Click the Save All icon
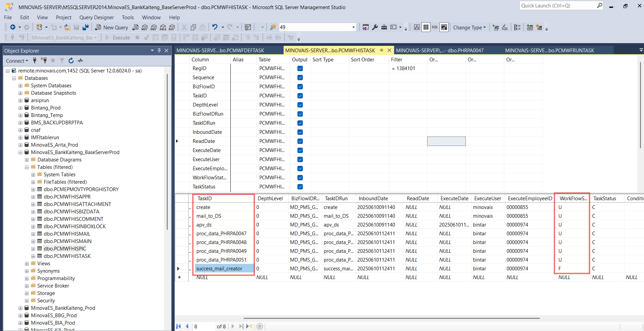644x331 pixels. pyautogui.click(x=86, y=27)
